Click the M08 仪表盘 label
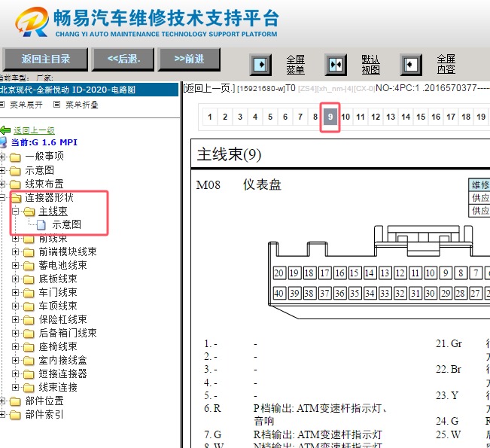490x448 pixels. (x=239, y=184)
